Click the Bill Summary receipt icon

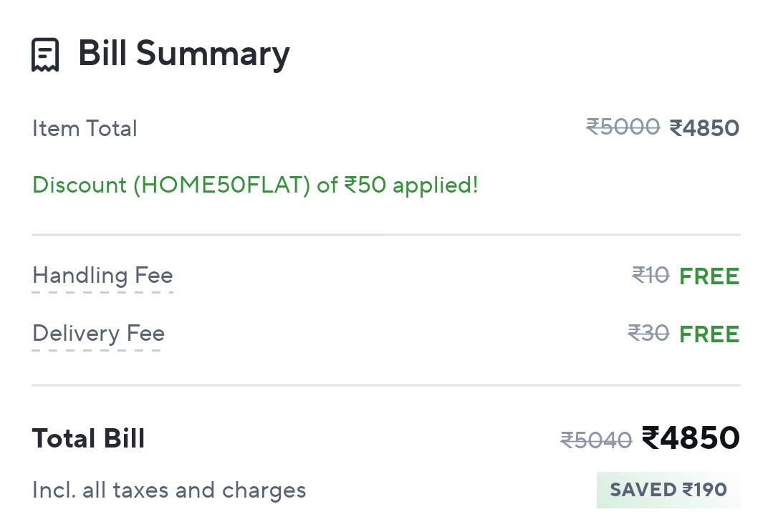click(44, 54)
